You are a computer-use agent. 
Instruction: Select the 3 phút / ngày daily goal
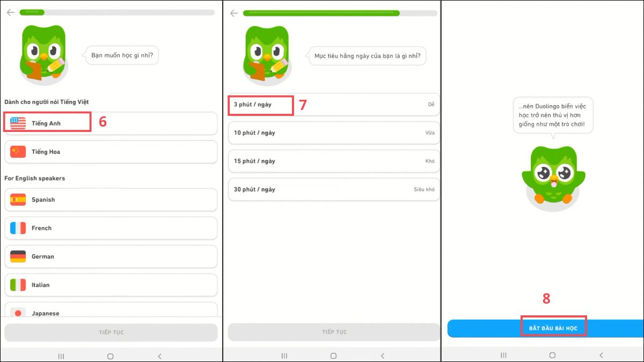point(334,105)
